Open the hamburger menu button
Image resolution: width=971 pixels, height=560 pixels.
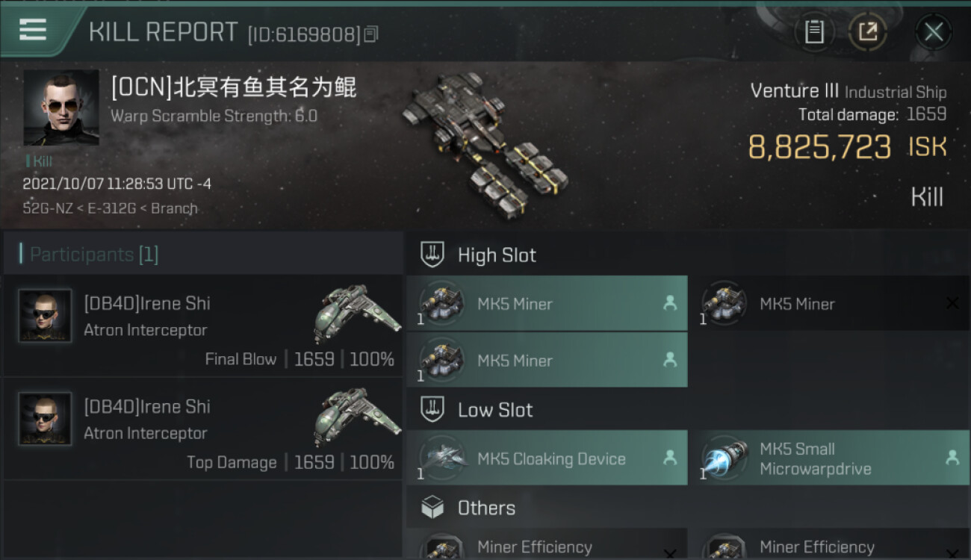[33, 30]
